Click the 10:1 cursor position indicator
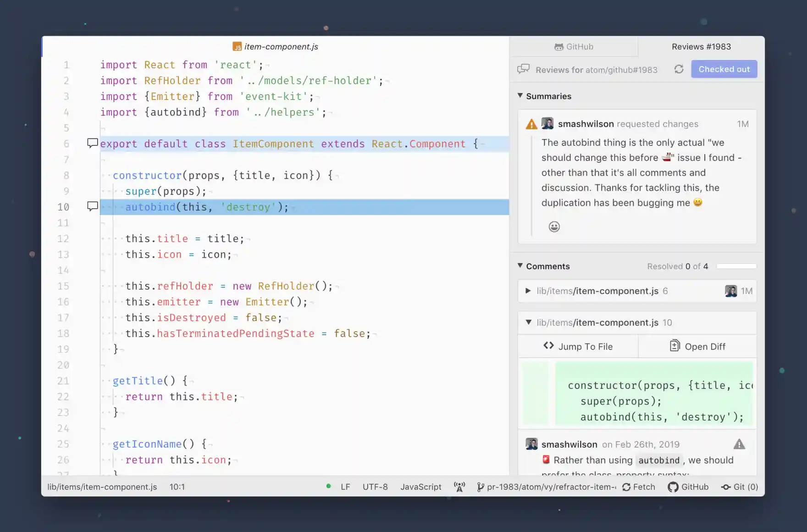The width and height of the screenshot is (807, 532). tap(177, 487)
